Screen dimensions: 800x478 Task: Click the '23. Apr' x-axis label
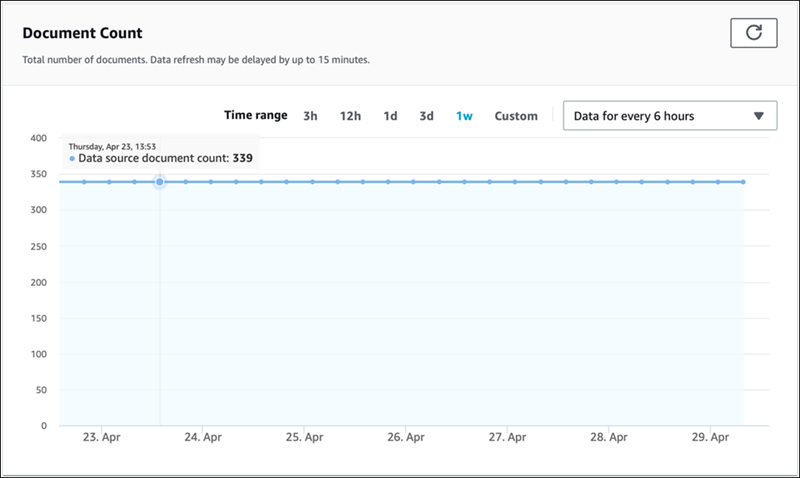pos(100,437)
